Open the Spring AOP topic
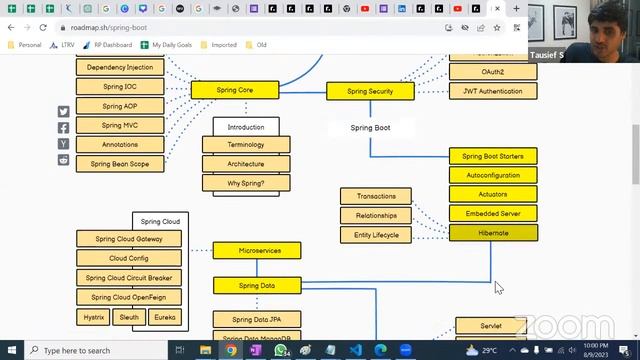The image size is (640, 360). (x=120, y=106)
